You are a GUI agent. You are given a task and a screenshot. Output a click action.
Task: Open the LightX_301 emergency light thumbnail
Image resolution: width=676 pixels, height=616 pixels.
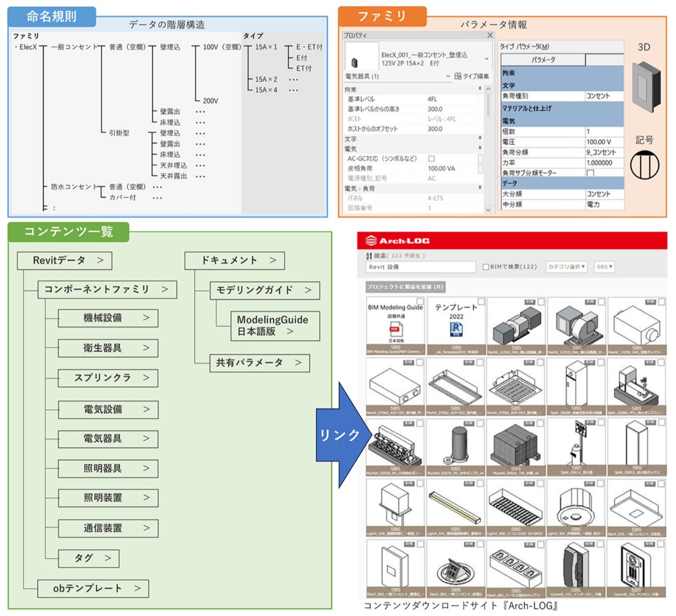coord(576,508)
